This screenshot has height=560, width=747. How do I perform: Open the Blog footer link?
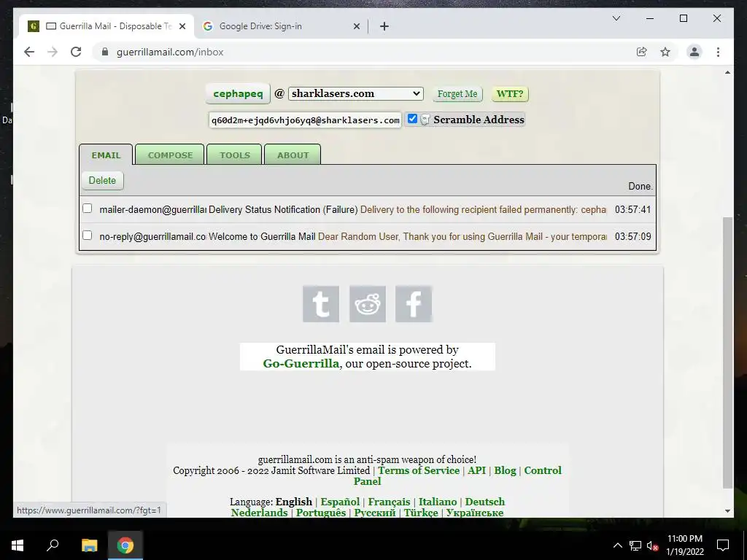505,470
